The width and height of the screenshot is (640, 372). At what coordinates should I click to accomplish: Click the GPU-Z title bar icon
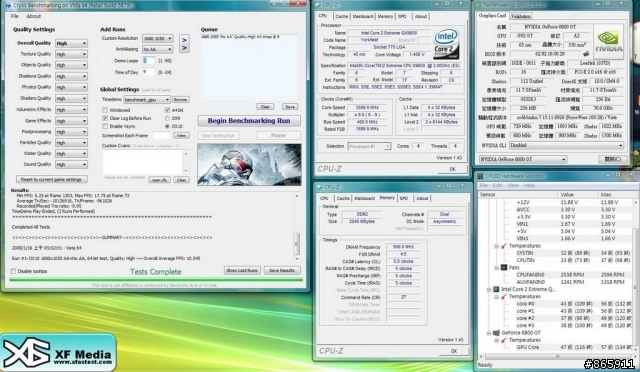[x=478, y=5]
